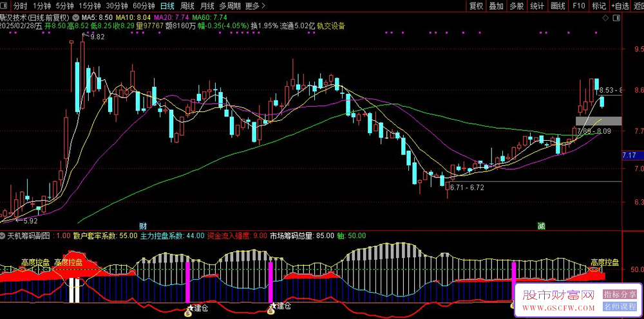Select the 5分钟 period tab
Image resolution: width=644 pixels, height=319 pixels.
click(64, 6)
